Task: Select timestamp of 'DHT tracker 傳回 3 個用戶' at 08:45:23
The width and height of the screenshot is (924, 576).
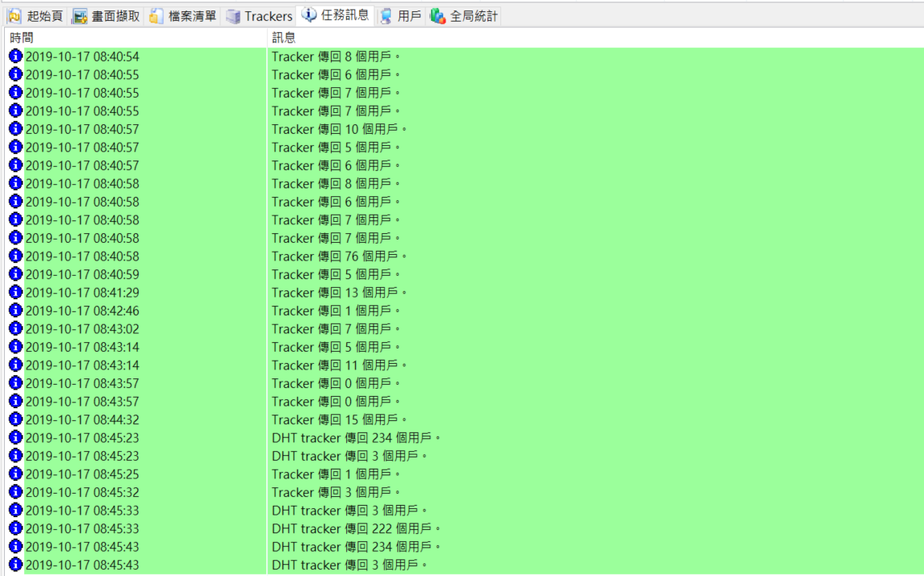Action: 82,456
